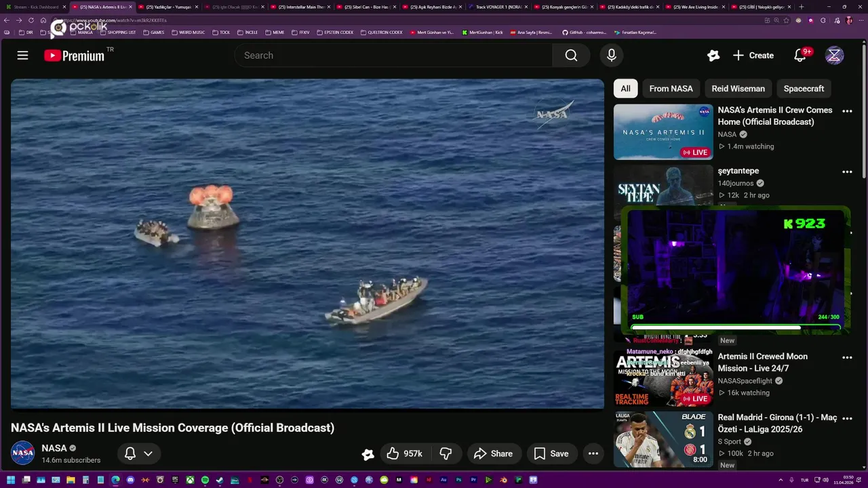Viewport: 868px width, 488px height.
Task: Open Blender from the taskbar
Action: pyautogui.click(x=503, y=480)
